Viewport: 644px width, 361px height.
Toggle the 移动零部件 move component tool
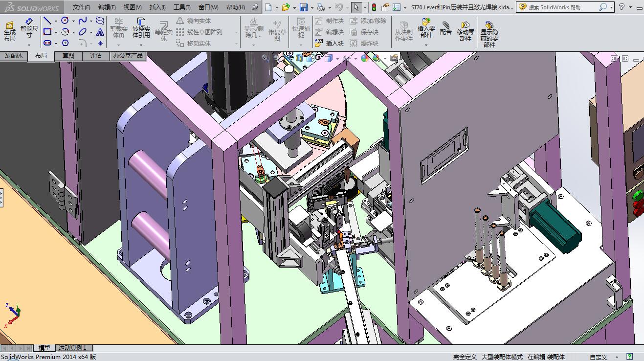465,31
